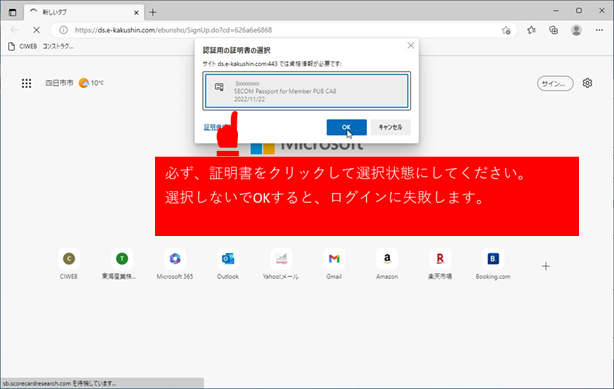Click the サイン... sign-in button
This screenshot has height=389, width=614.
coord(555,83)
